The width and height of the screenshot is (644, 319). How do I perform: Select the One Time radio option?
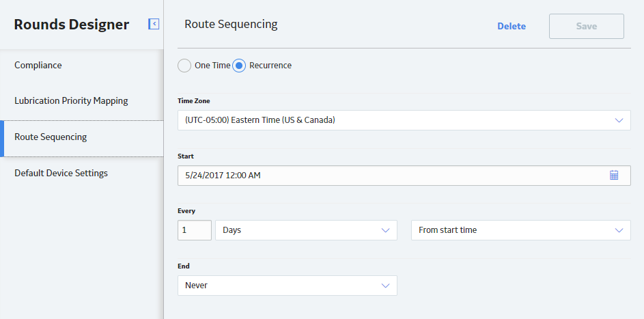pos(184,66)
